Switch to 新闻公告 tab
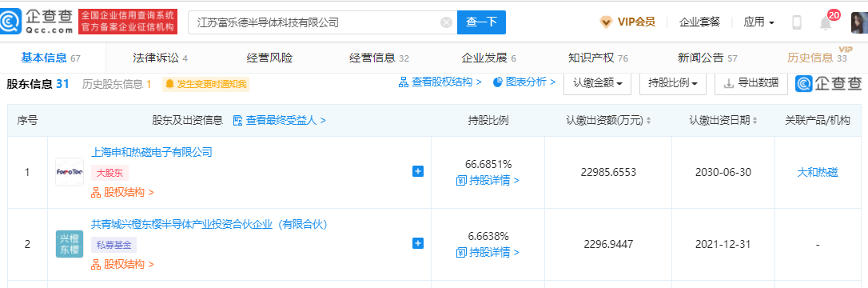 707,58
